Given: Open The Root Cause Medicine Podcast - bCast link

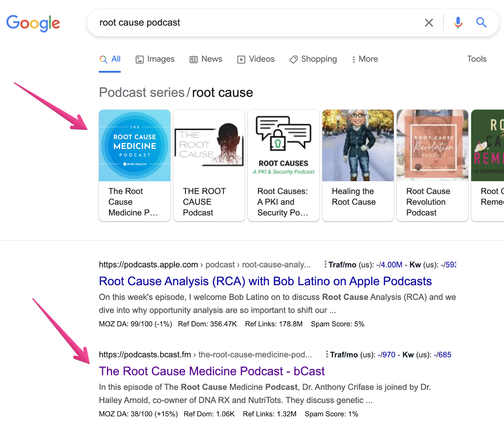Looking at the screenshot, I should coord(212,371).
